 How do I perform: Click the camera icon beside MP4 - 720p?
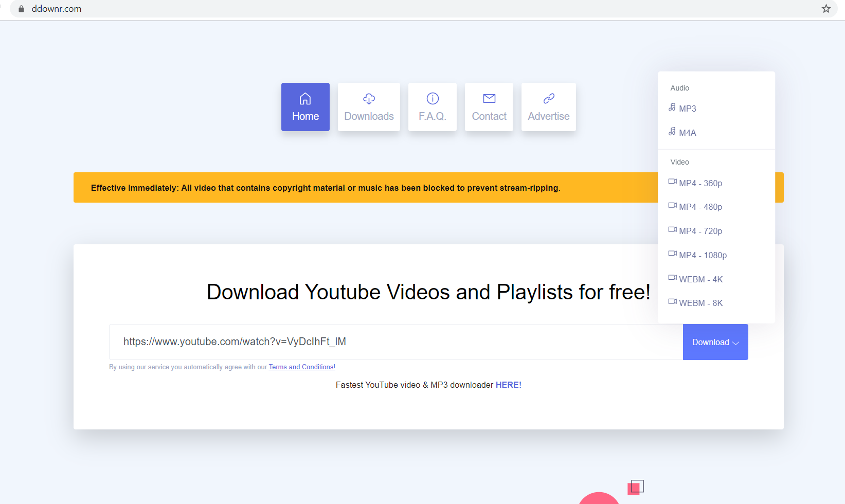click(x=672, y=229)
